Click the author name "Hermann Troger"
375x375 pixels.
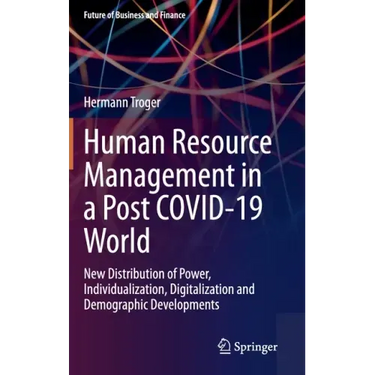coord(122,102)
